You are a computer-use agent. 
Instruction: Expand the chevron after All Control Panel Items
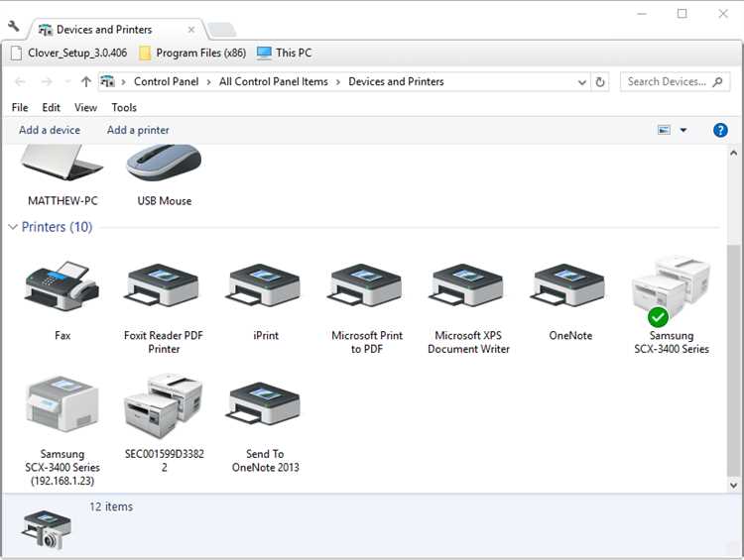click(x=338, y=82)
